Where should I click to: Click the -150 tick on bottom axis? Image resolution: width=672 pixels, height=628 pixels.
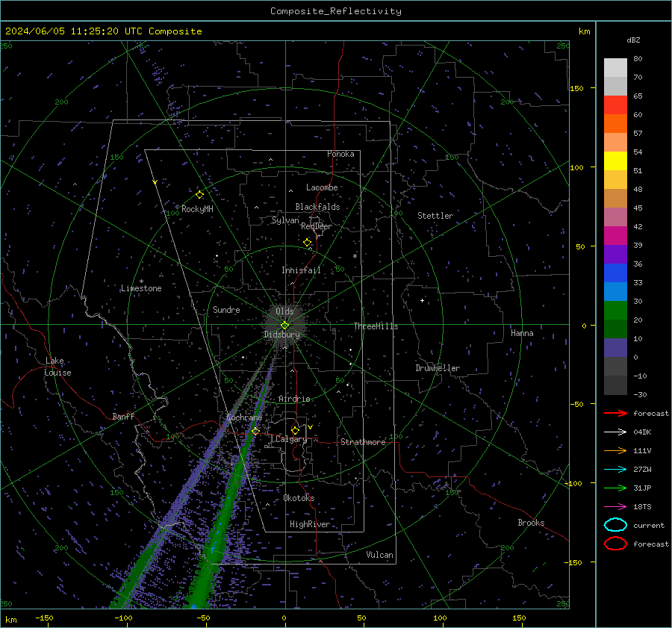44,618
